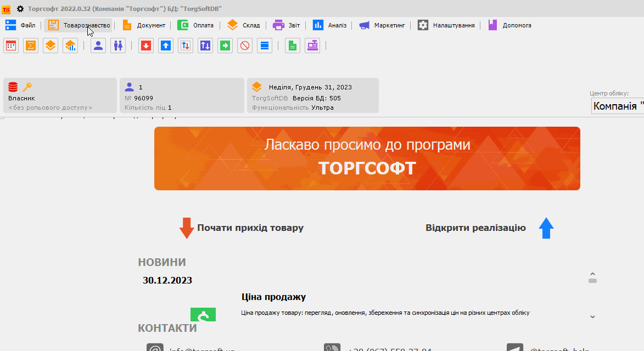Click the single person client icon

click(x=98, y=46)
